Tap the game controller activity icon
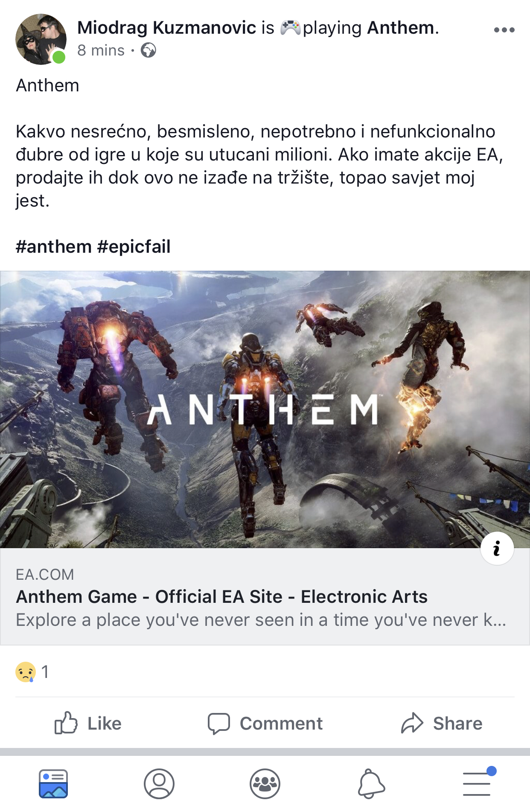Screen dimensions: 530x812 291,28
